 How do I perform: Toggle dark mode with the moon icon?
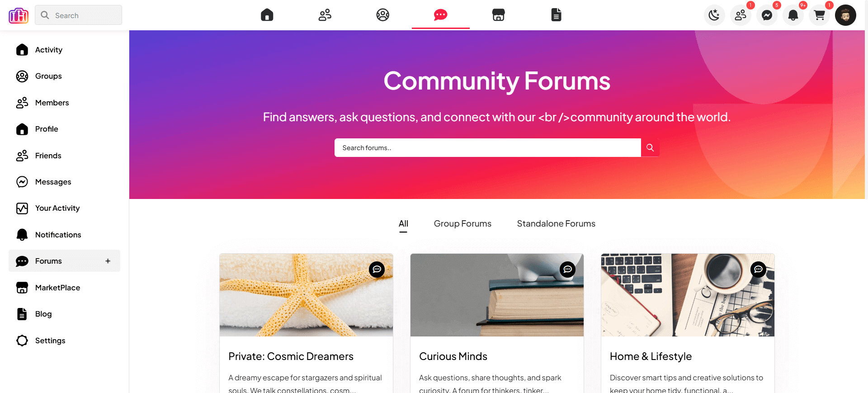tap(714, 15)
